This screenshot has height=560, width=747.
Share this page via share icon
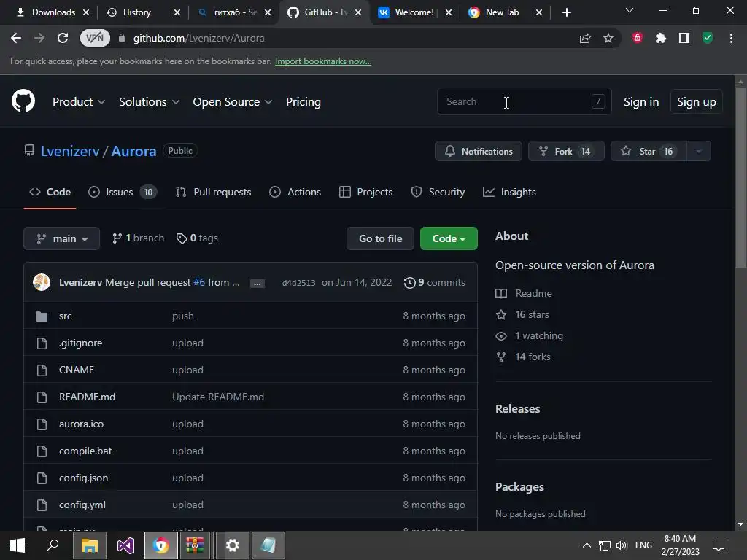(585, 38)
